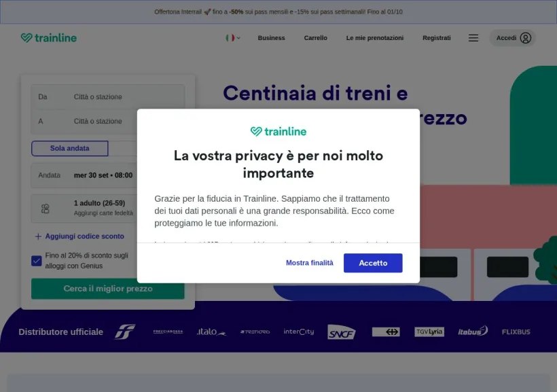Open the Italian flag language selector
557x392 pixels.
[x=233, y=37]
